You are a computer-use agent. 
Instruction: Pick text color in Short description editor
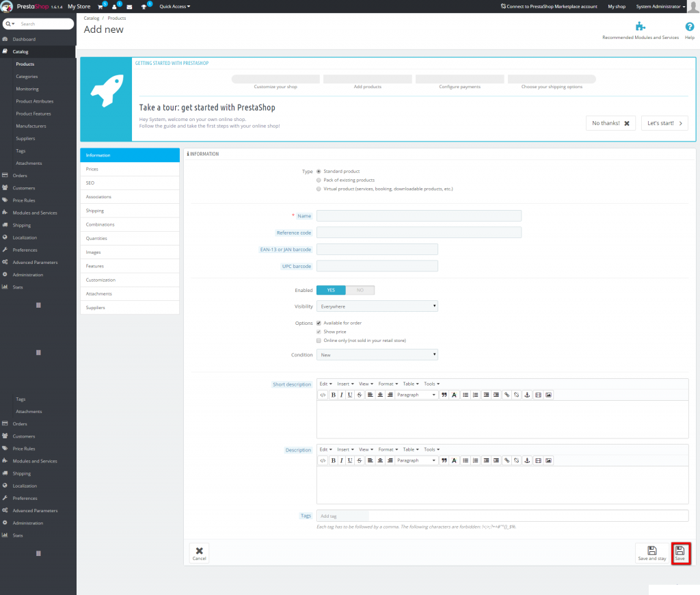tap(454, 395)
